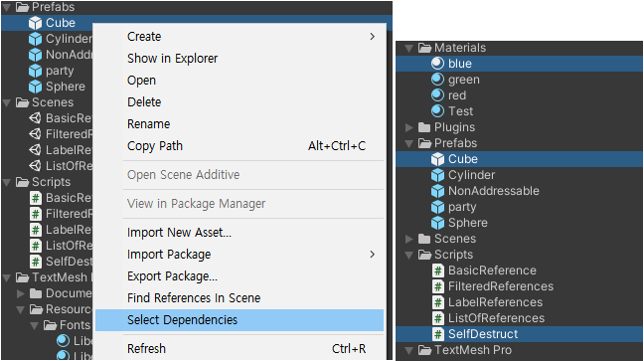Collapse the TextMesh Pro folder in right panel

tap(409, 350)
